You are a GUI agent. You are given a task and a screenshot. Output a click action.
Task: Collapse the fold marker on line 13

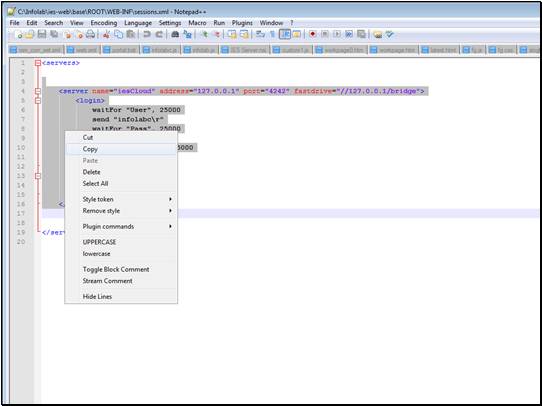click(38, 176)
